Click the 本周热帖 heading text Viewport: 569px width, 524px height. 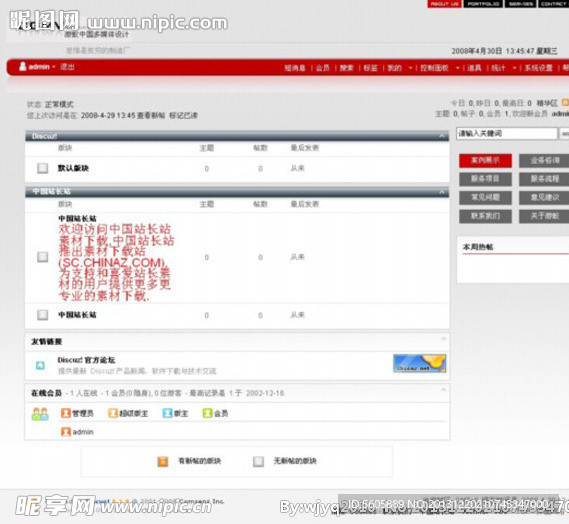[478, 247]
